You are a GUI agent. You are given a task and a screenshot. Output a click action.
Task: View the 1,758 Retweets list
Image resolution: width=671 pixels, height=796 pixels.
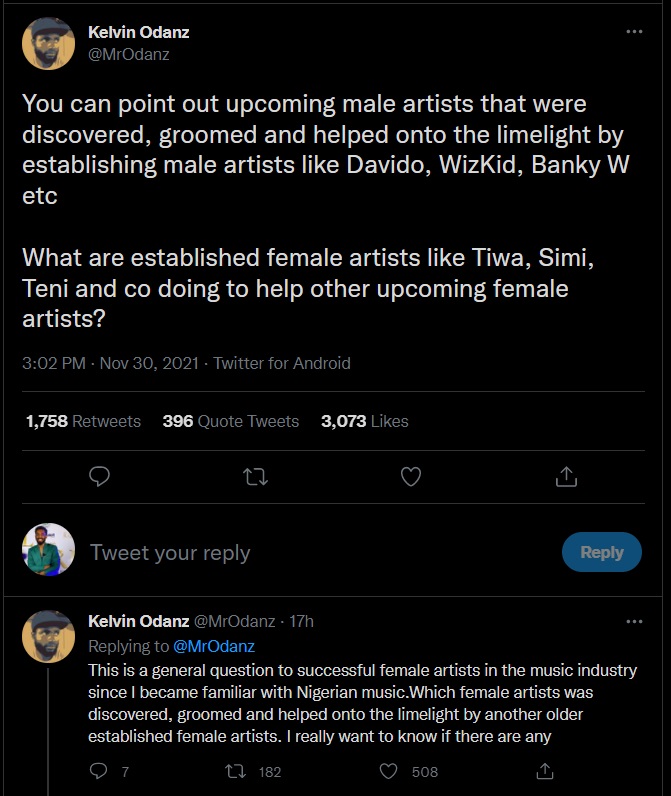click(83, 421)
